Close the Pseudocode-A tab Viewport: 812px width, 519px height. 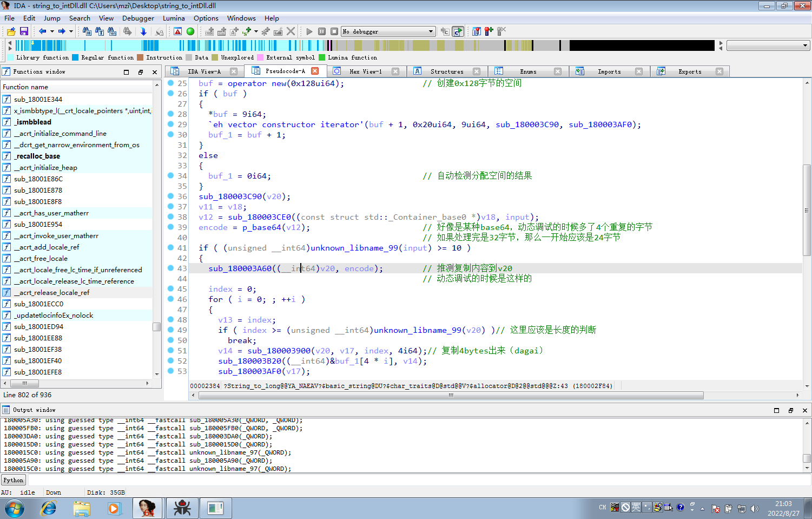point(315,71)
